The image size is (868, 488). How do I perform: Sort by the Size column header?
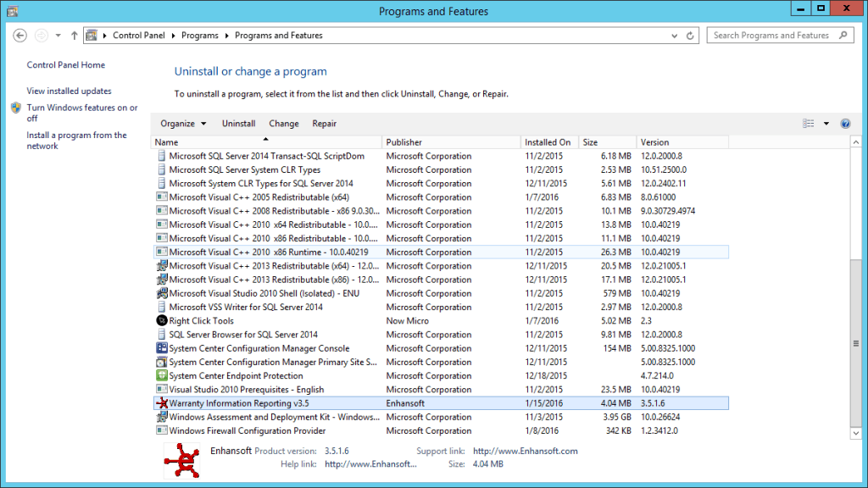607,142
